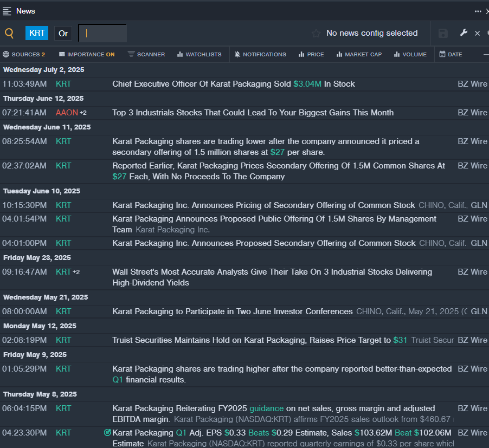Open the Notifications filter
The height and width of the screenshot is (448, 489).
pyautogui.click(x=260, y=55)
